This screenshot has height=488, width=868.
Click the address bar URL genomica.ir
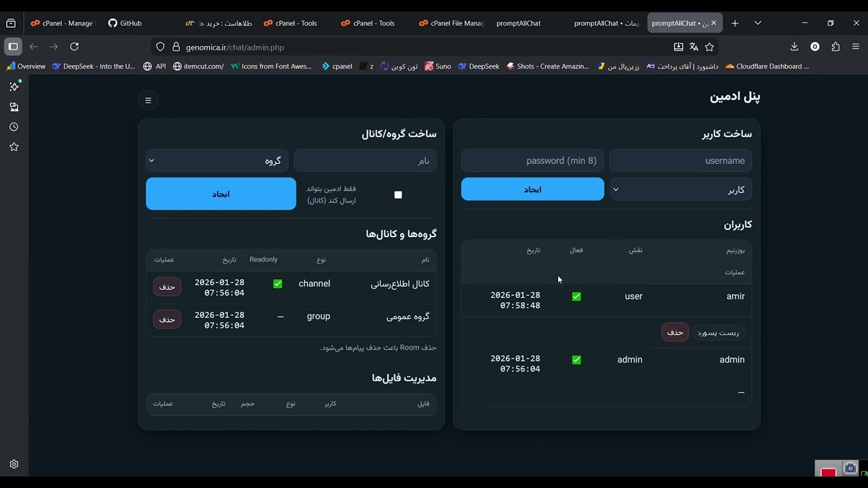coord(235,47)
